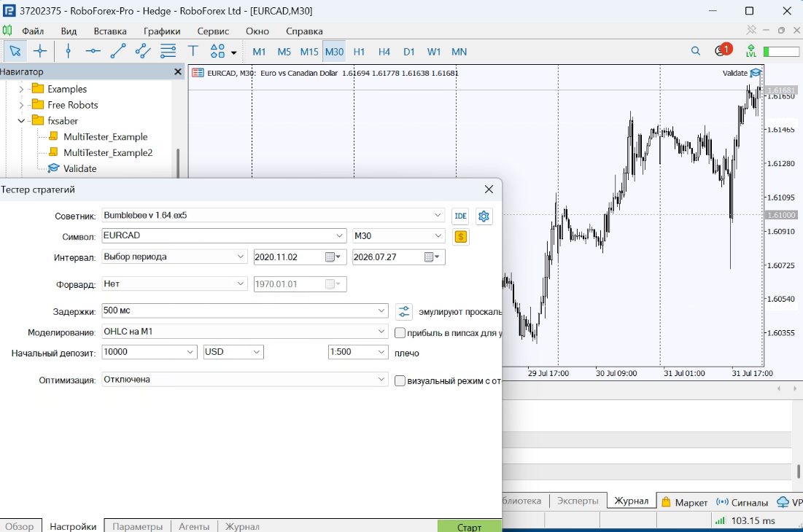Screen dimensions: 803x532
Task: Switch to the Обзор tab
Action: (20, 526)
